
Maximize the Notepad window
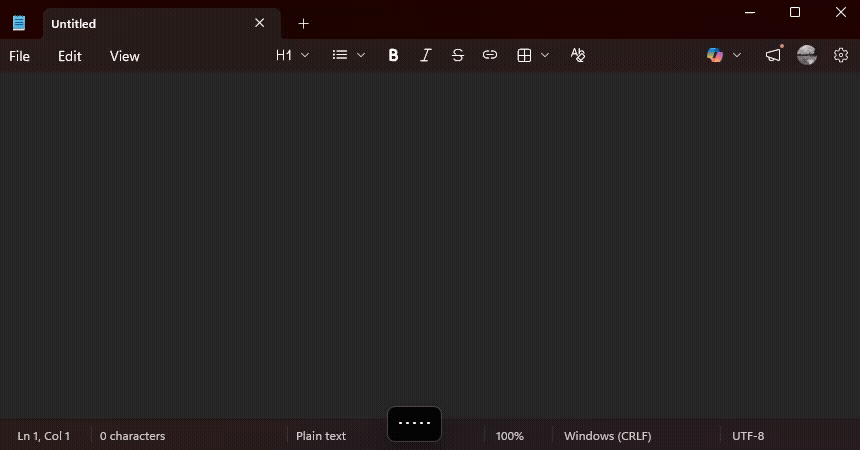[x=795, y=12]
